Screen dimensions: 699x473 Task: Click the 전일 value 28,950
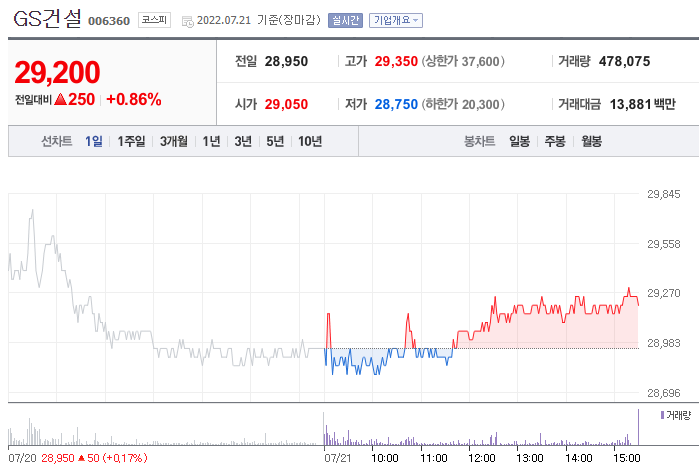286,62
